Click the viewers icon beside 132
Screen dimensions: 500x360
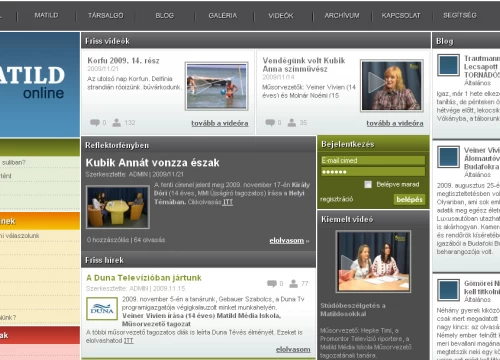117,122
